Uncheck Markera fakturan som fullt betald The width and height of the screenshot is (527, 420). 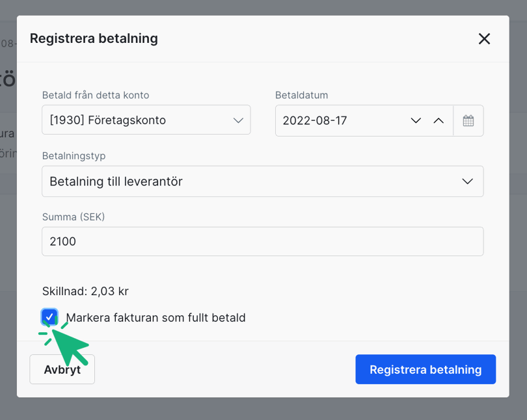[x=49, y=317]
